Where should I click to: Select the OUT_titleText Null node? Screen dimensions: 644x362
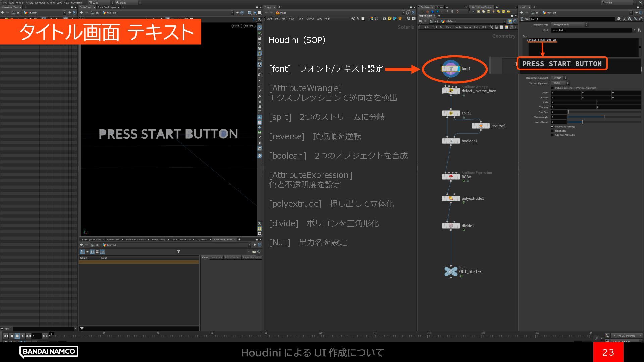point(451,271)
